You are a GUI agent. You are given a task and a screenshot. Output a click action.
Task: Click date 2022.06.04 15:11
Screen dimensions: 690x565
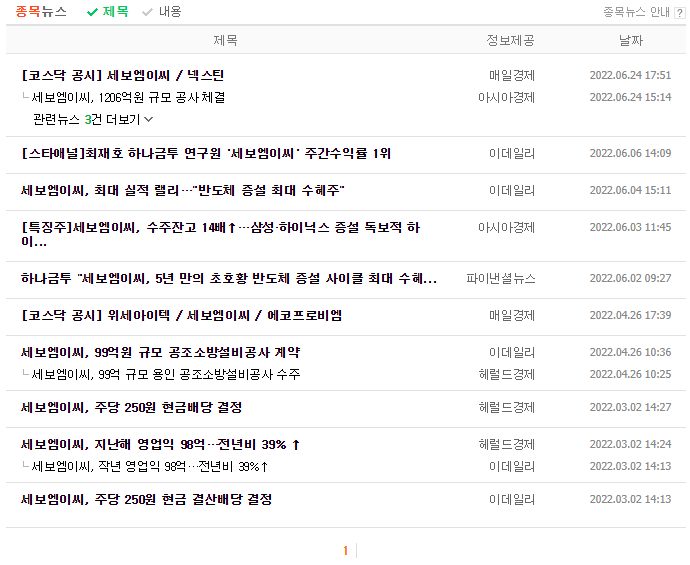point(630,190)
